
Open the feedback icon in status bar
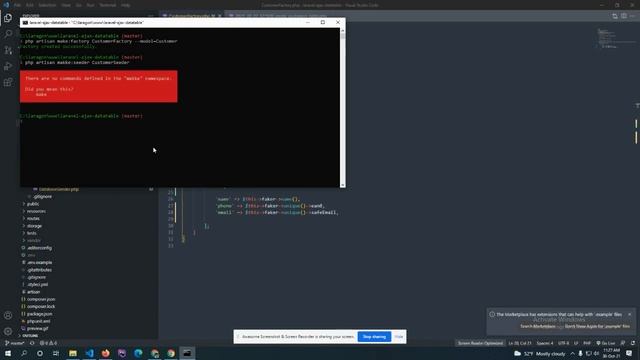(623, 343)
